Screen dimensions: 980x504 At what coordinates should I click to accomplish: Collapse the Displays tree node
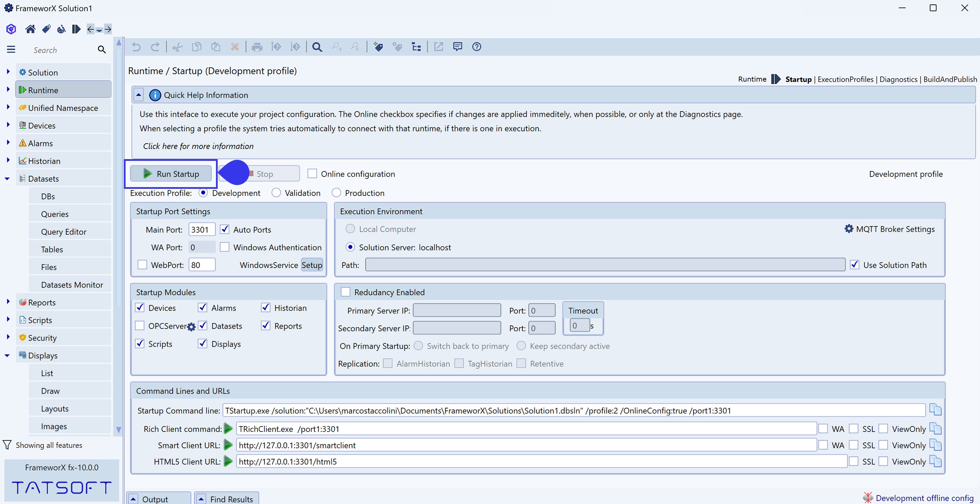click(7, 355)
